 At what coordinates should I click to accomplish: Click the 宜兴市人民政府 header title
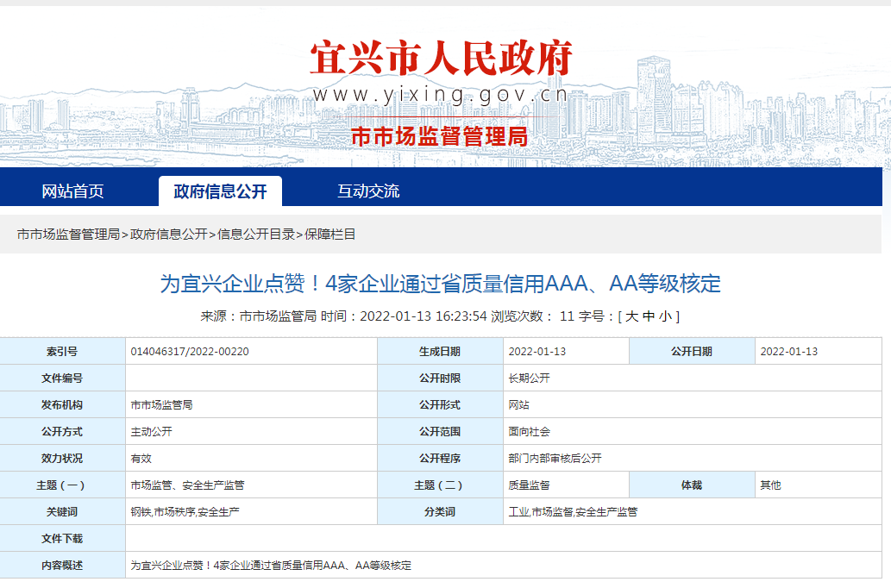click(x=441, y=58)
